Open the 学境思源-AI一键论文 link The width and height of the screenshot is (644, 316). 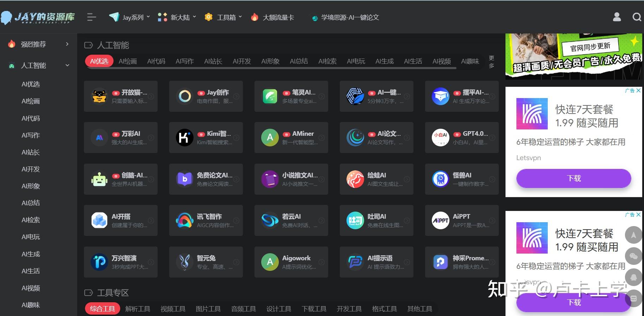[345, 17]
